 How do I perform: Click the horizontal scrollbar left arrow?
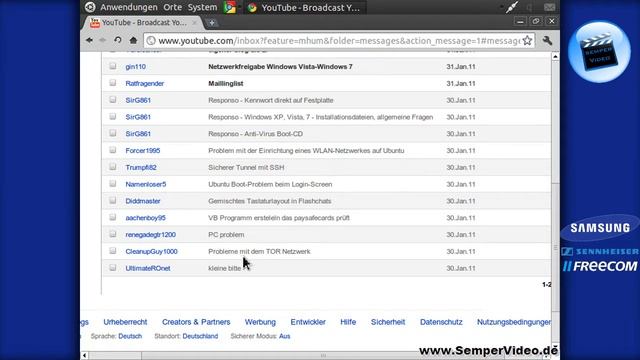pyautogui.click(x=84, y=356)
